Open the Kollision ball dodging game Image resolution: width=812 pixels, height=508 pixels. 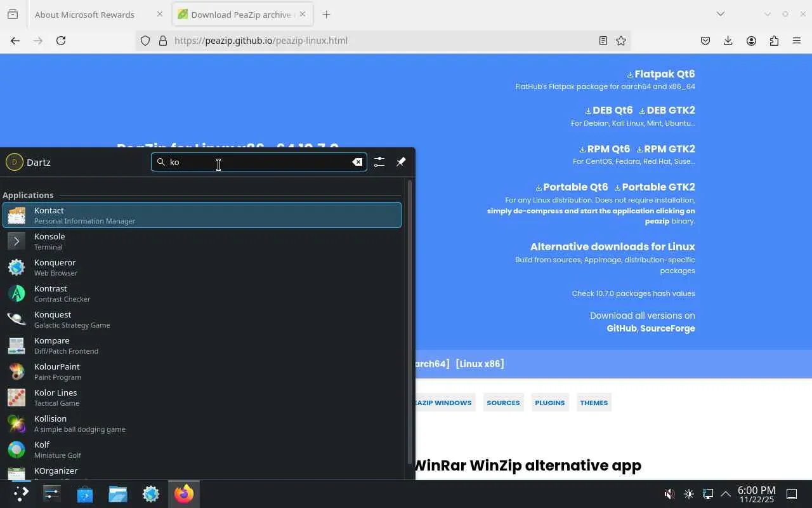tap(202, 424)
